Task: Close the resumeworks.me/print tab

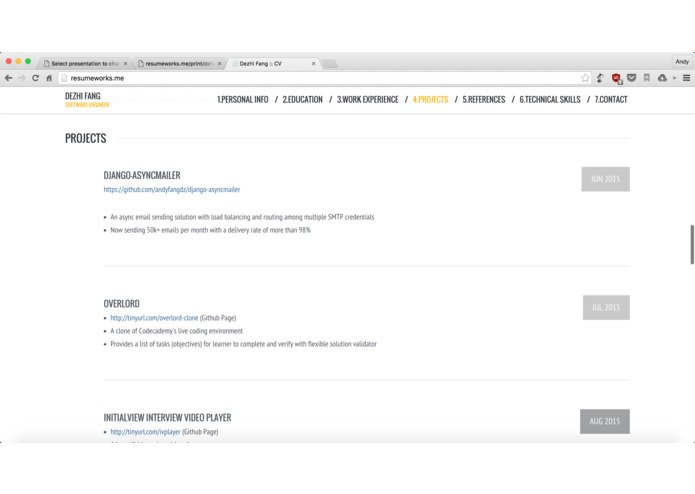Action: 219,64
